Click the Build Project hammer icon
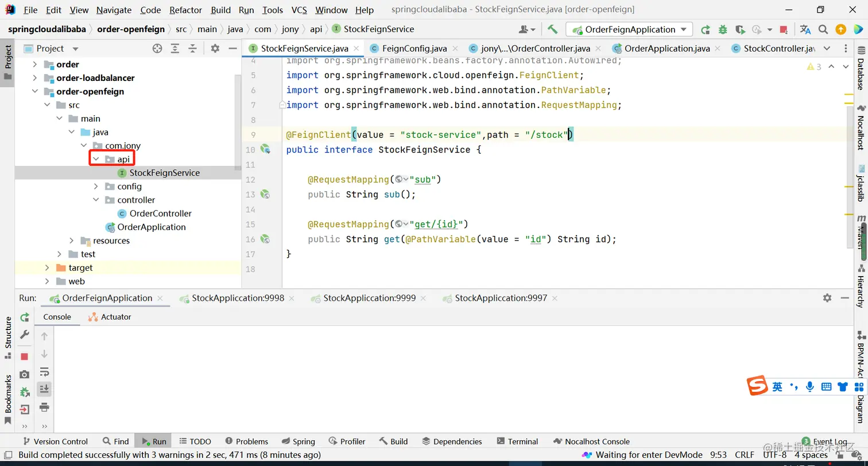The height and width of the screenshot is (466, 868). coord(552,29)
